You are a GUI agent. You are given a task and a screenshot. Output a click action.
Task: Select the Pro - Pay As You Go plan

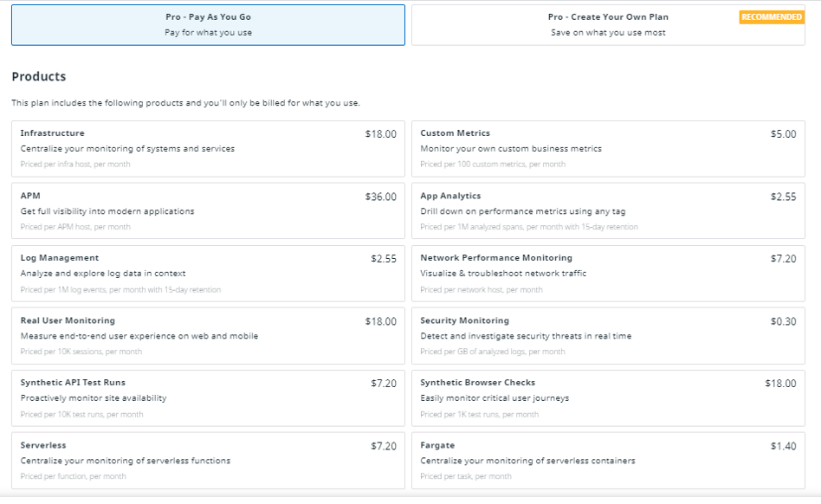[x=208, y=25]
